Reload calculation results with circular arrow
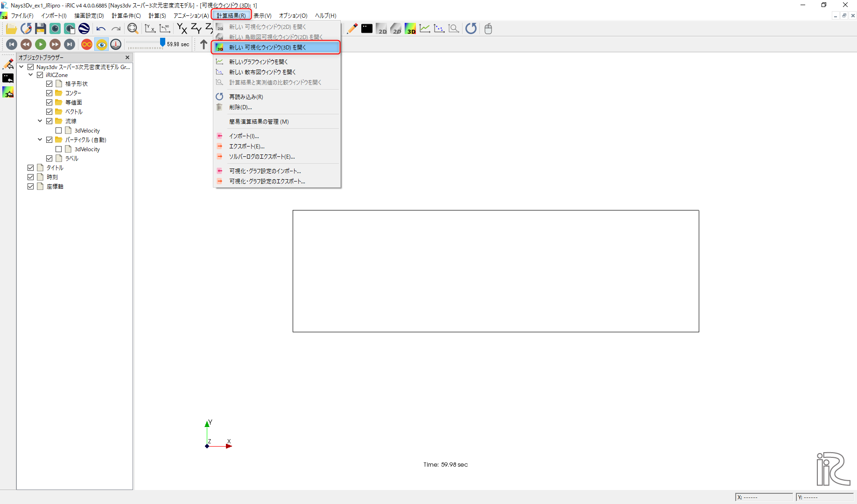Viewport: 857px width, 504px height. pos(471,29)
